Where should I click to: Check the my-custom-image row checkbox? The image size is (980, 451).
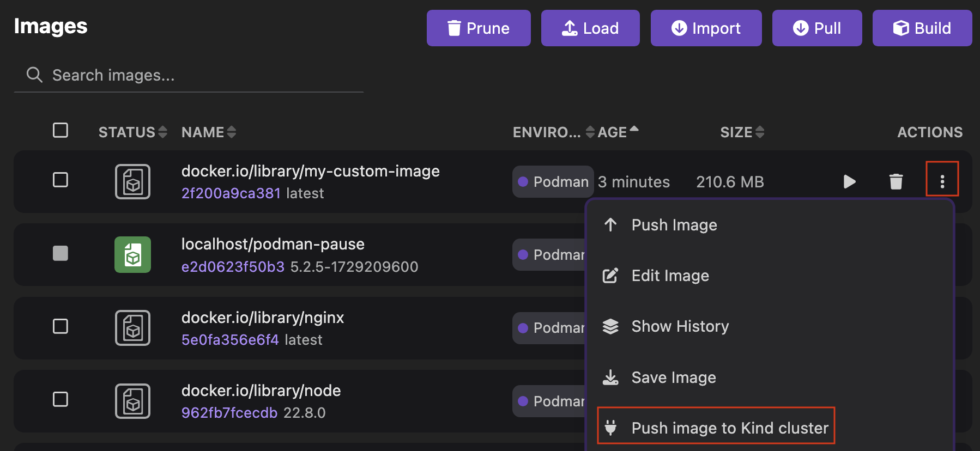tap(61, 180)
